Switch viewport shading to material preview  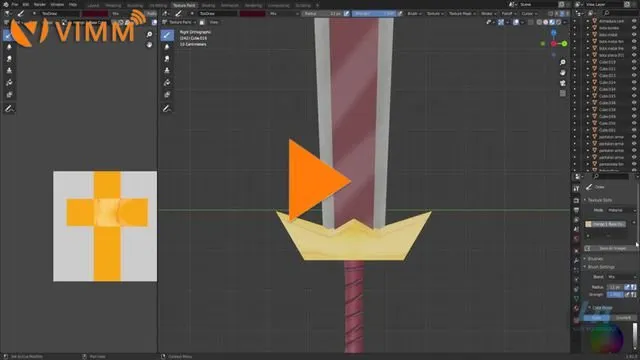tap(552, 22)
